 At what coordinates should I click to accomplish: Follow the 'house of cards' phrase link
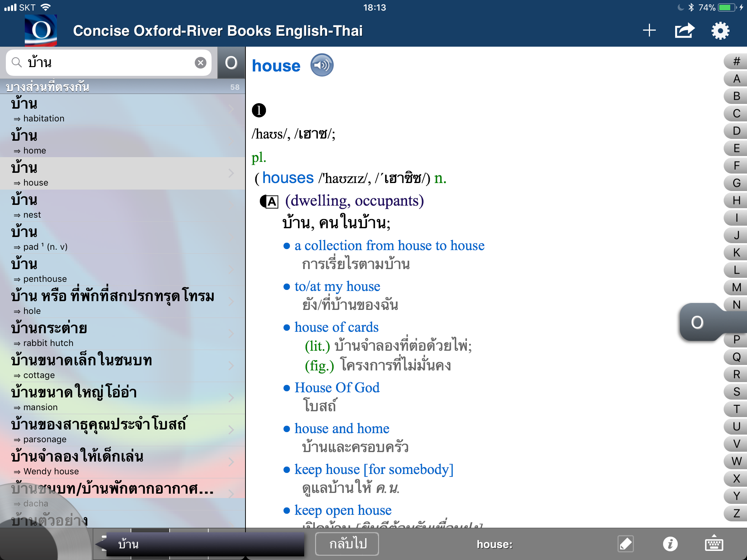336,327
